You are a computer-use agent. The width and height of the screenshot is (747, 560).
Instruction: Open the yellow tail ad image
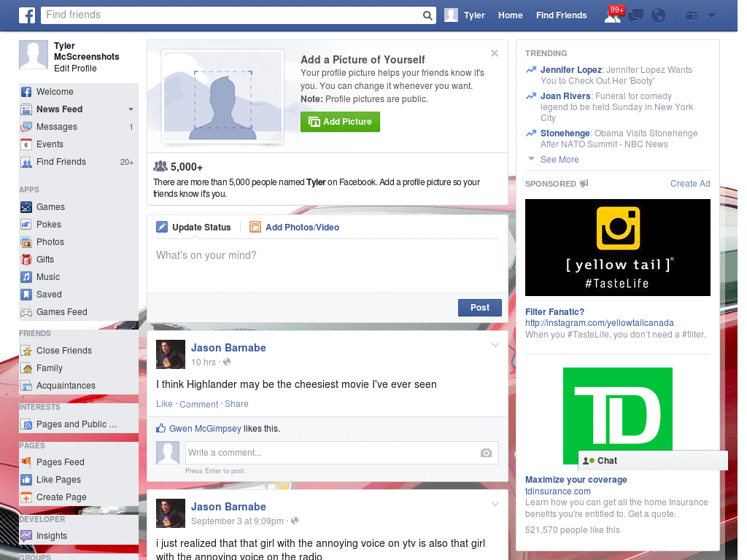[x=617, y=248]
